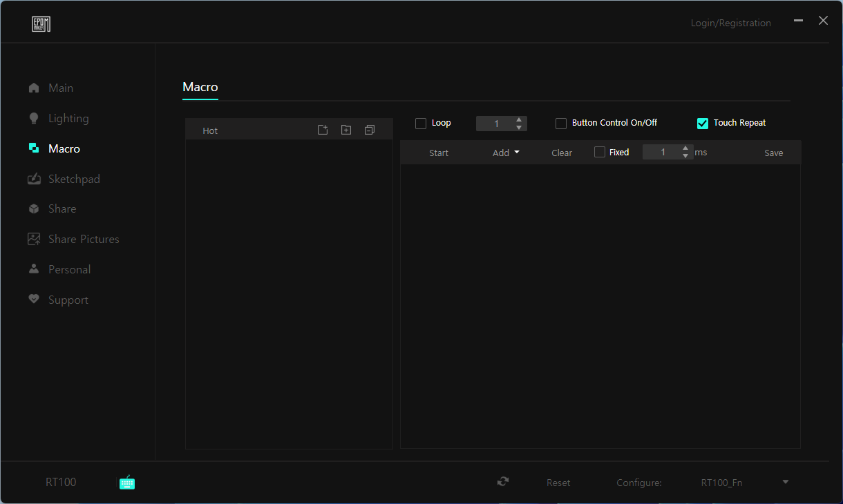The height and width of the screenshot is (504, 843).
Task: Click the Save macro button
Action: pyautogui.click(x=774, y=153)
